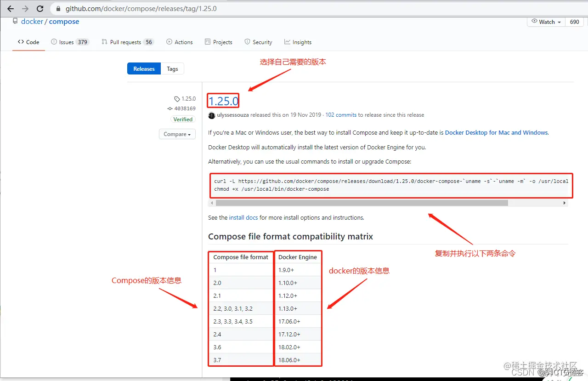Open the docker owner link

[x=32, y=22]
